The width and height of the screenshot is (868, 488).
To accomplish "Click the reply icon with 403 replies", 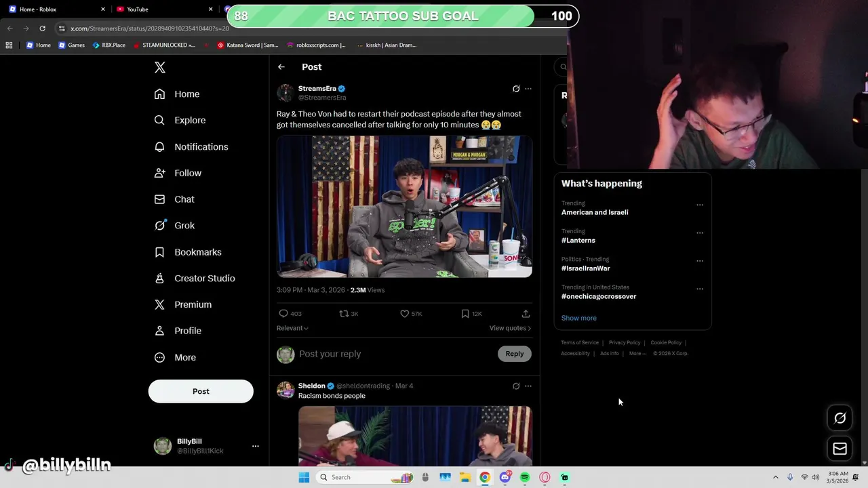I will [283, 314].
